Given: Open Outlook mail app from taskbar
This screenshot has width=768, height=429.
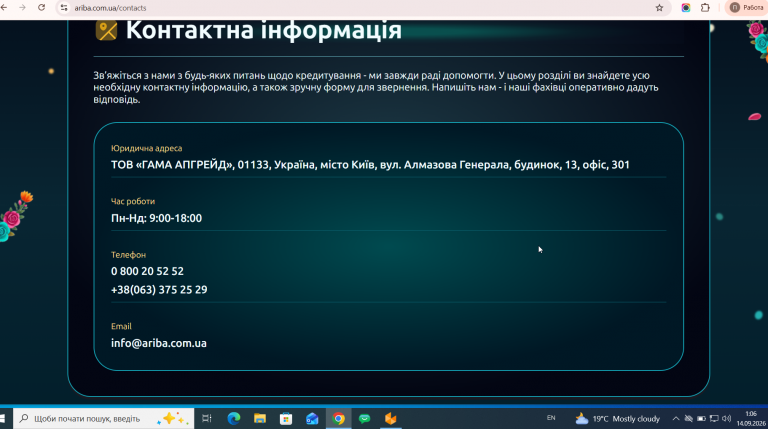Looking at the screenshot, I should [x=312, y=419].
